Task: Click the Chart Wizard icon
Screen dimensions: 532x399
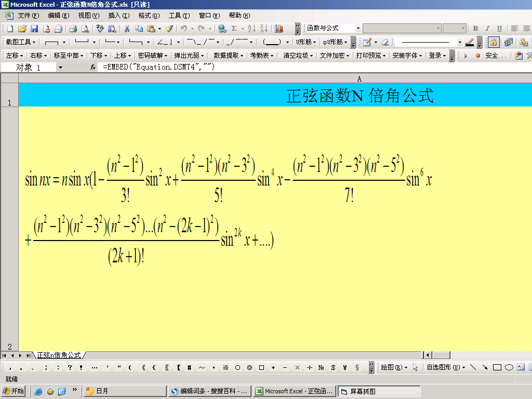Action: pyautogui.click(x=279, y=29)
